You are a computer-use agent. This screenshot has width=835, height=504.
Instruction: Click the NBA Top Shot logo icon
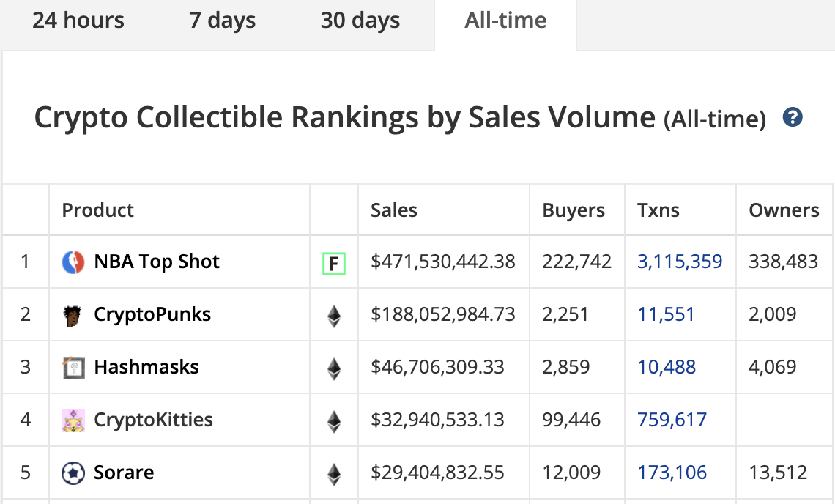(x=73, y=262)
